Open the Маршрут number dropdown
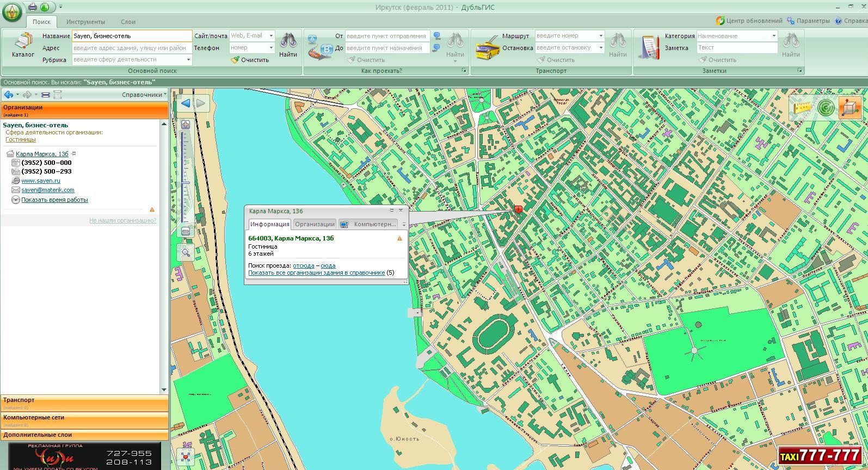 [x=601, y=36]
